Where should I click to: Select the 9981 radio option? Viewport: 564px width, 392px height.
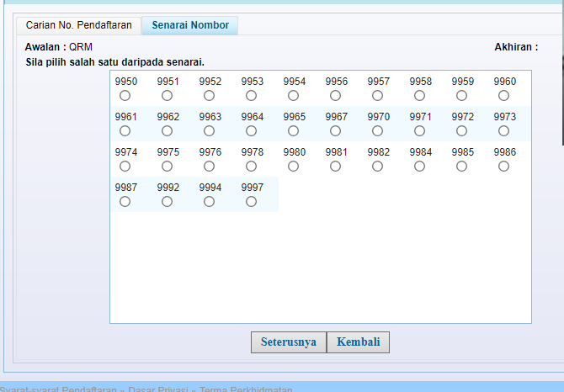(336, 167)
